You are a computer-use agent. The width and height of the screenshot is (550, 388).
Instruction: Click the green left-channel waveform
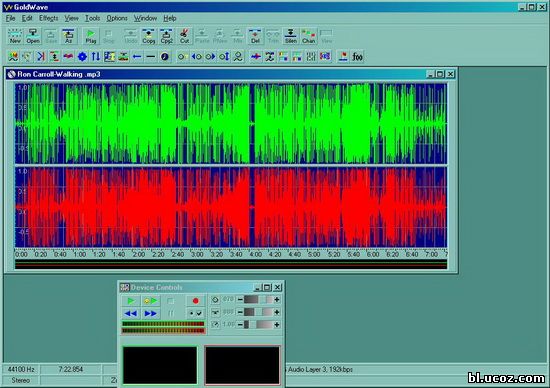coord(231,123)
